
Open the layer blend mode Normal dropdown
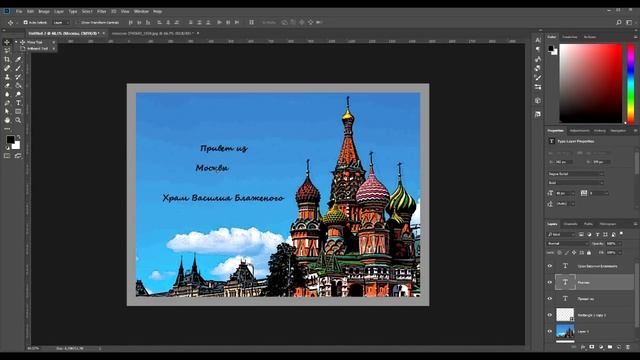click(567, 244)
